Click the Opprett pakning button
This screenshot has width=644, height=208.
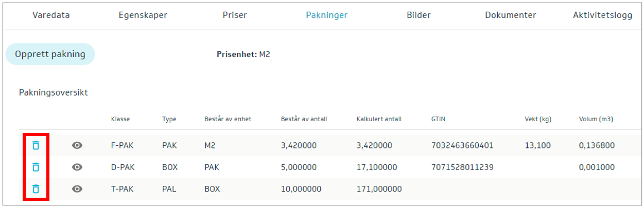[x=50, y=54]
